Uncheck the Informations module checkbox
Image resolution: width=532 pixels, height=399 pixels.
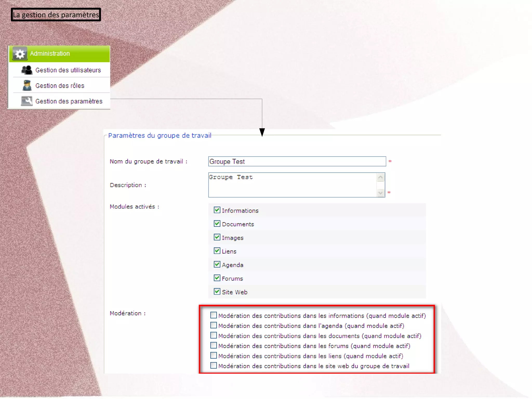[217, 210]
